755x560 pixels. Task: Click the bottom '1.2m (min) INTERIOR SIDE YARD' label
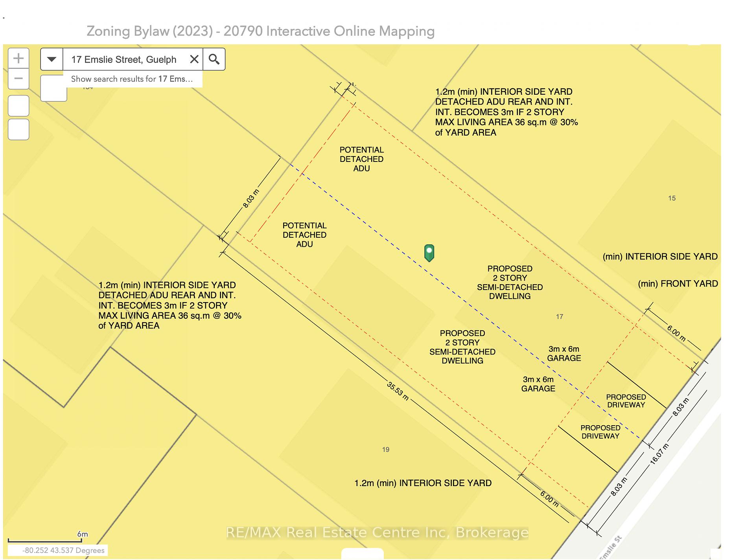pyautogui.click(x=423, y=483)
